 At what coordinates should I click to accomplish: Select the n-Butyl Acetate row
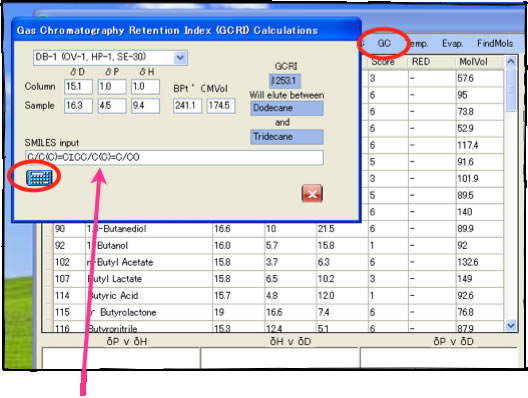click(x=278, y=262)
